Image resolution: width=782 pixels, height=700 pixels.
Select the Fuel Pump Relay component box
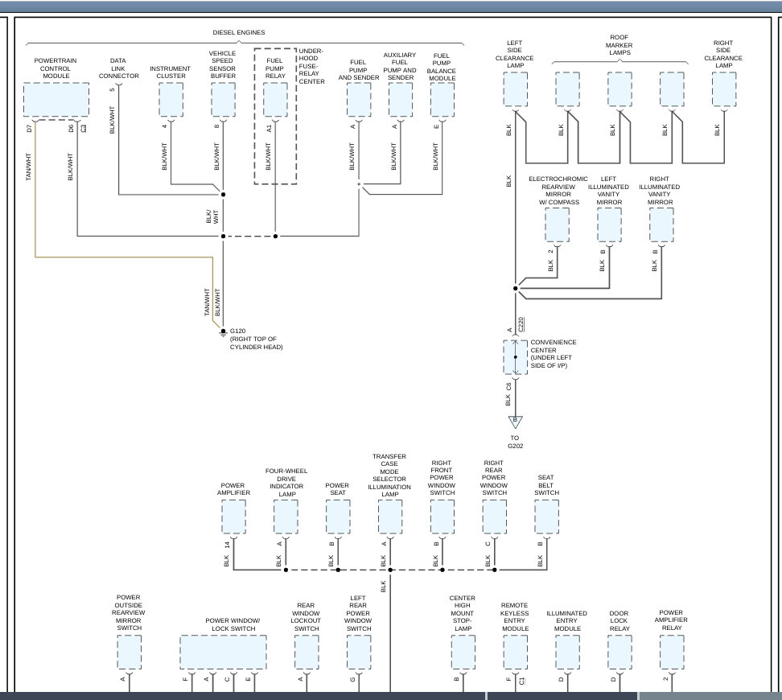(275, 100)
